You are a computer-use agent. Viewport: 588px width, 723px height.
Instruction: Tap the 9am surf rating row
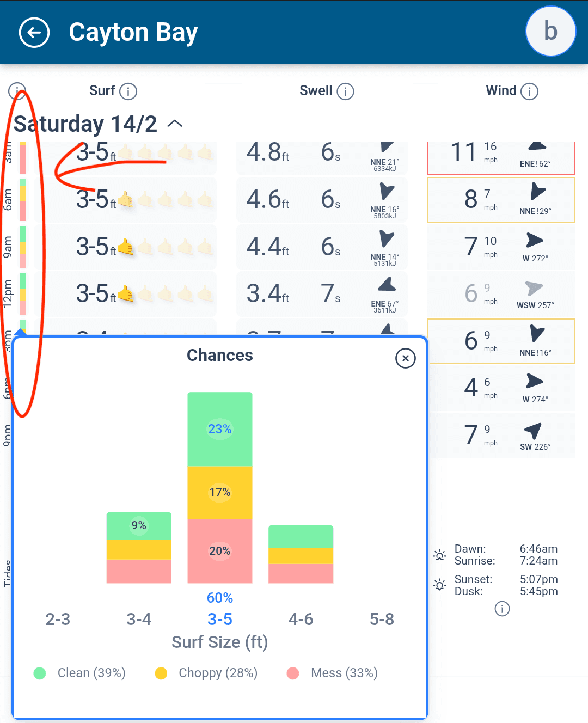[x=125, y=247]
